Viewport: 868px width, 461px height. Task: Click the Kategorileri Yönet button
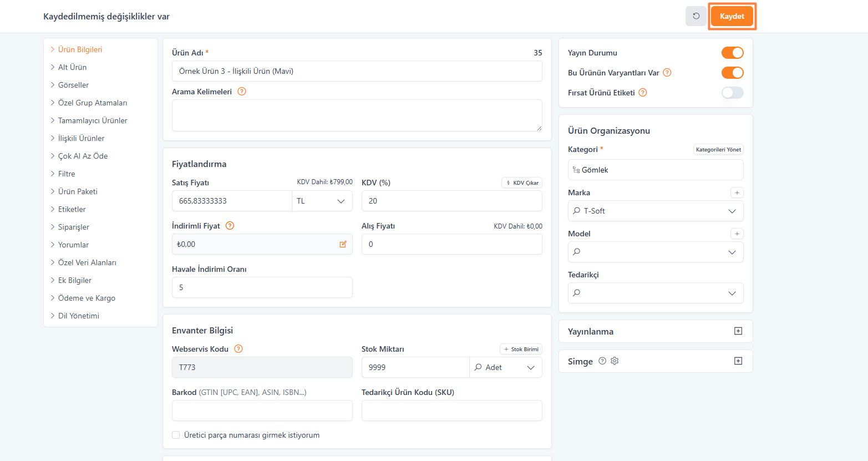tap(718, 149)
